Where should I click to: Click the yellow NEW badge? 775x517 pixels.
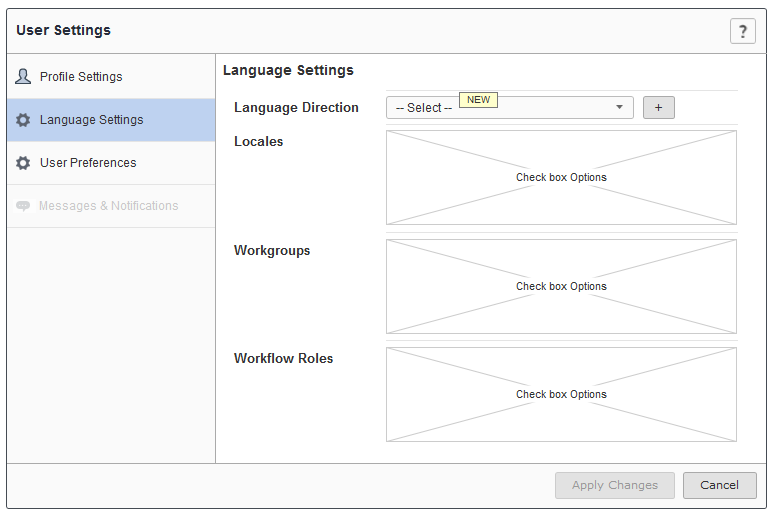point(478,100)
